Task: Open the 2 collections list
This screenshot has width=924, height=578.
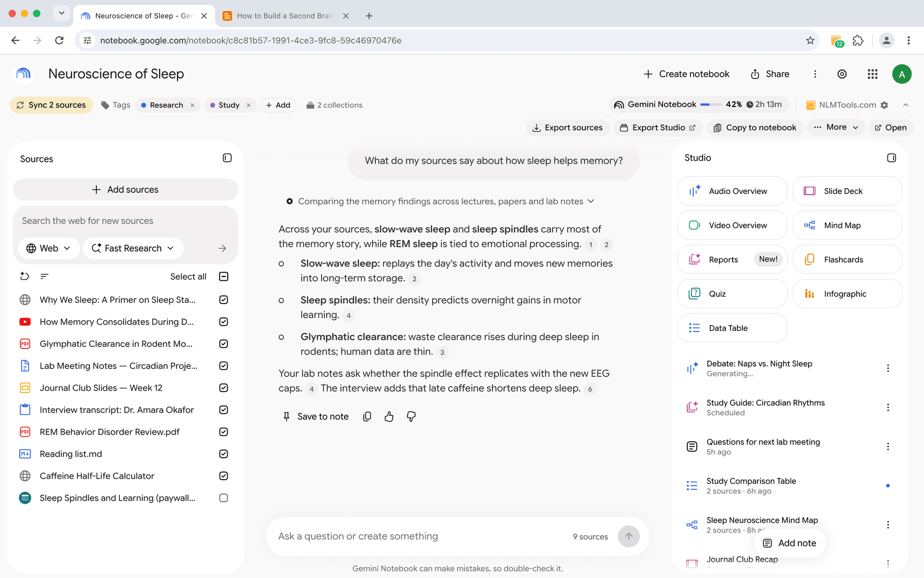Action: point(334,105)
